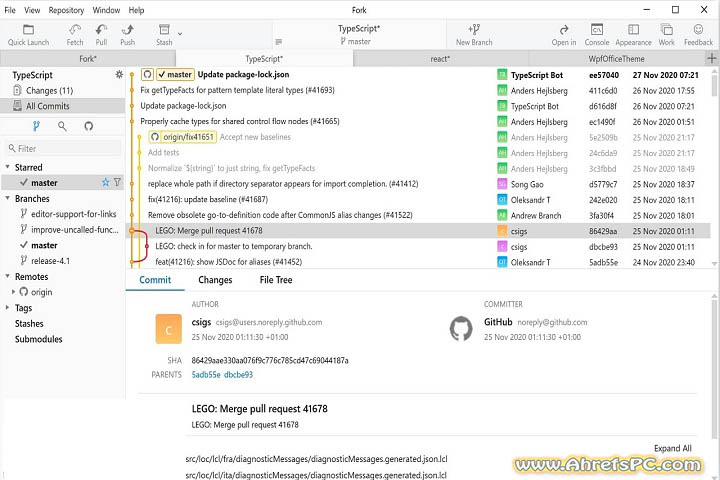The width and height of the screenshot is (720, 480).
Task: Open parent commit link dbcbe93
Action: pyautogui.click(x=238, y=374)
